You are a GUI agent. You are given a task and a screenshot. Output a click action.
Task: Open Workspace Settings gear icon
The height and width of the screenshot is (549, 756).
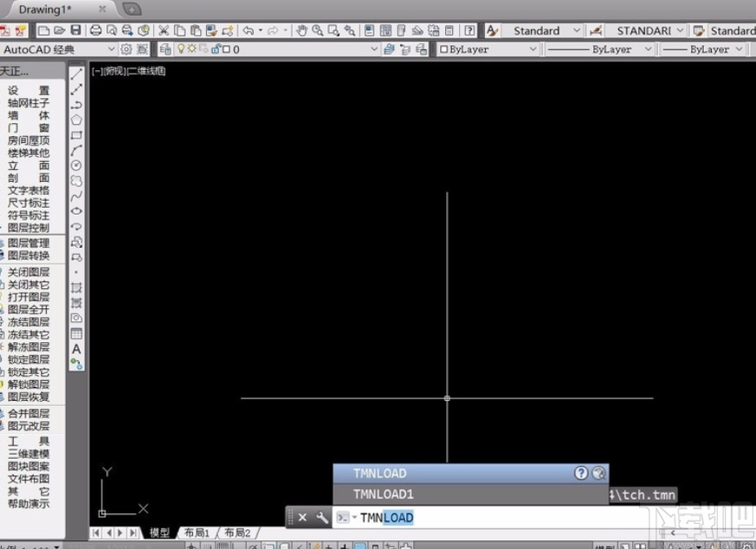pos(126,49)
